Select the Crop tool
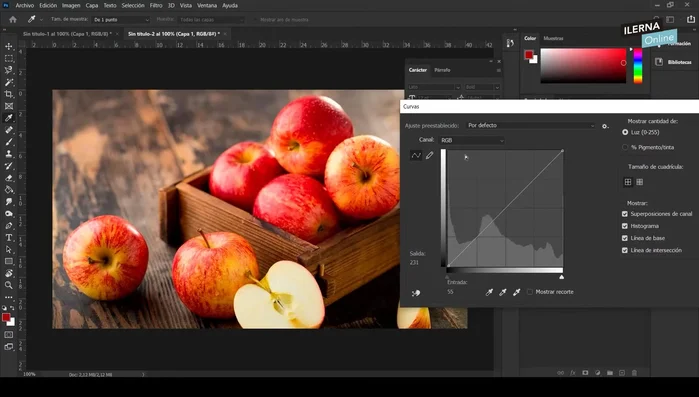699x397 pixels. click(x=8, y=94)
